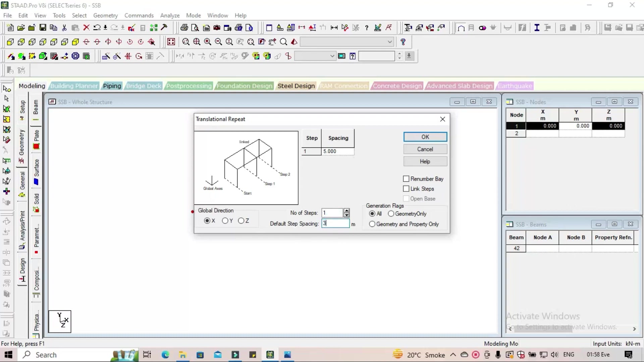The width and height of the screenshot is (644, 362).
Task: Click the Cut scissors icon
Action: tap(64, 28)
